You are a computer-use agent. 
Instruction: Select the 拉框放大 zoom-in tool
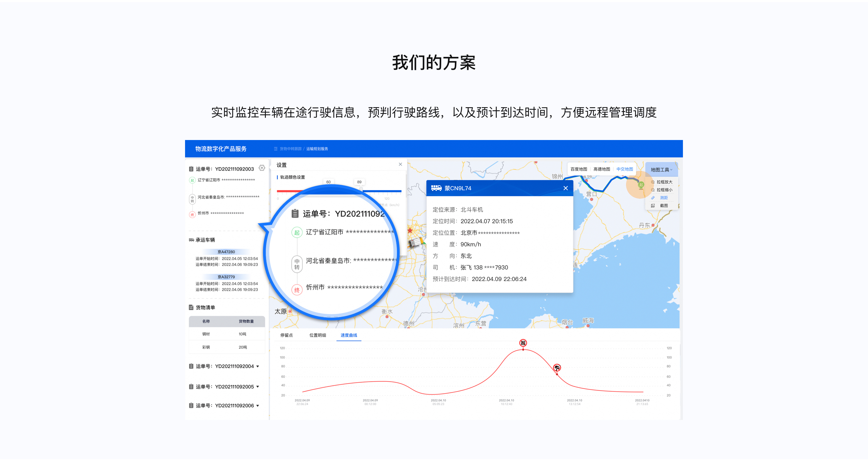(662, 182)
